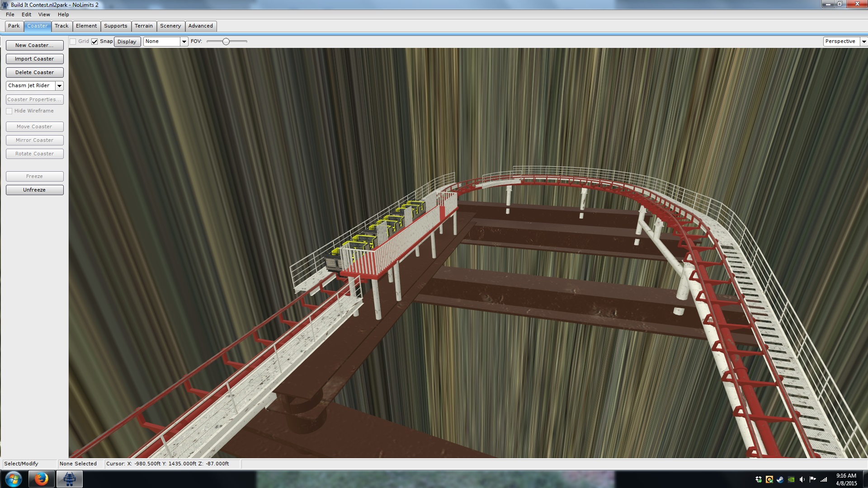Open the Edit menu
868x488 pixels.
[x=26, y=14]
